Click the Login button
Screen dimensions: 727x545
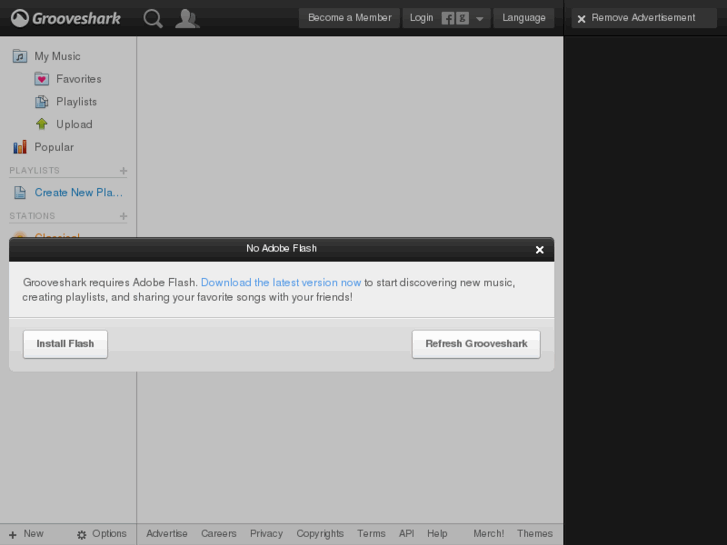(421, 18)
